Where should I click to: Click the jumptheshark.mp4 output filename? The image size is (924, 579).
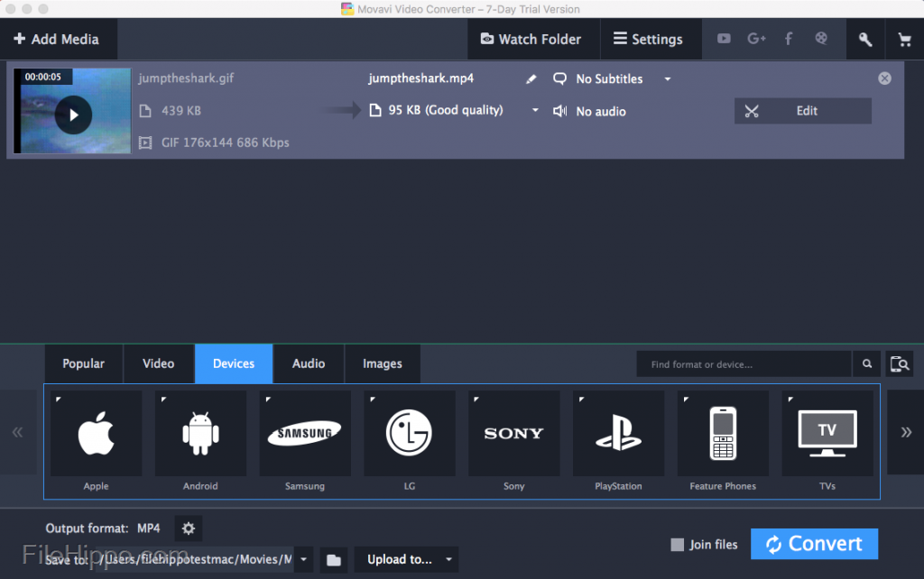coord(420,78)
